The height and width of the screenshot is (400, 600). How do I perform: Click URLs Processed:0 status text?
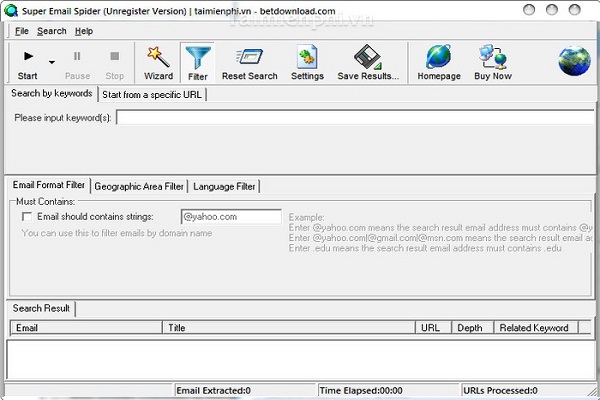click(x=500, y=390)
